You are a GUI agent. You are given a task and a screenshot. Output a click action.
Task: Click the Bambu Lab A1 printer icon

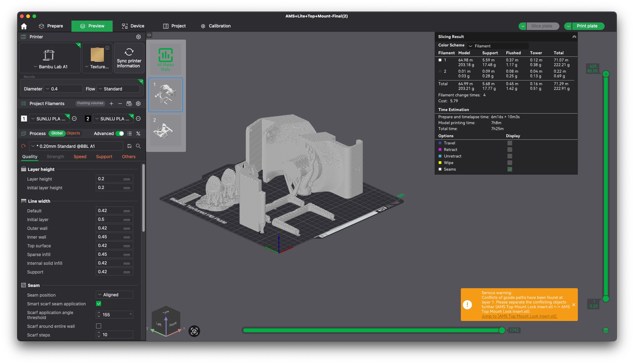point(49,55)
